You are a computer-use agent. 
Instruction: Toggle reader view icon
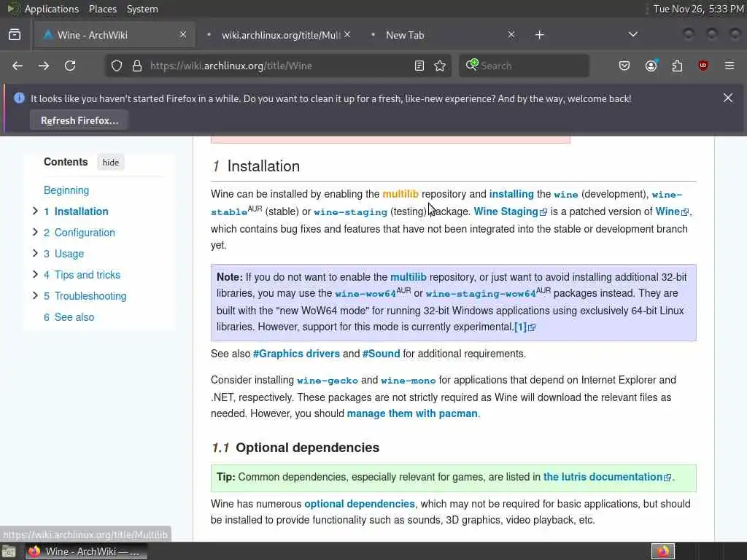coord(419,66)
